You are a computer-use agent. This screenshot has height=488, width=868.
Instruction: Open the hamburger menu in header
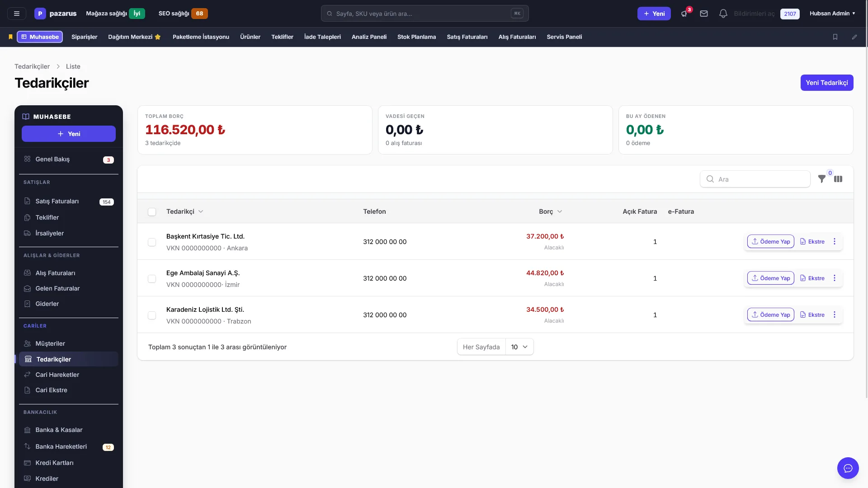tap(17, 14)
